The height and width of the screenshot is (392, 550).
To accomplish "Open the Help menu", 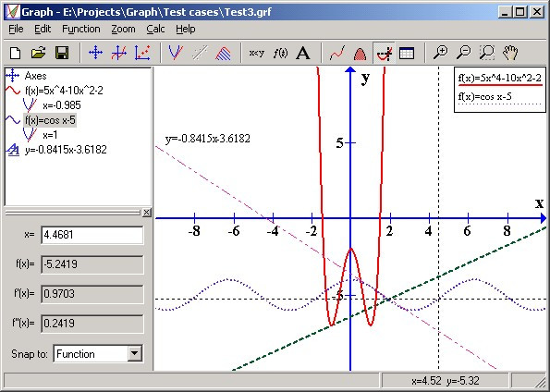I will [186, 29].
